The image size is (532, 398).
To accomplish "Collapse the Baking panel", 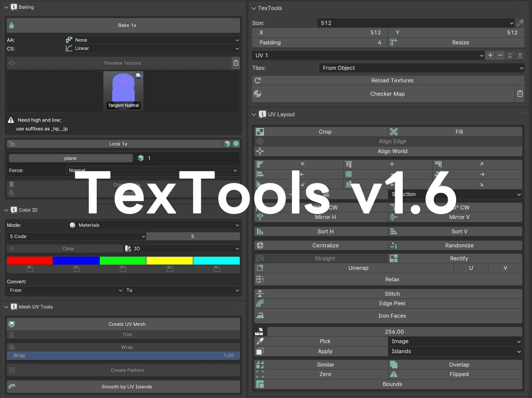I will (6, 7).
